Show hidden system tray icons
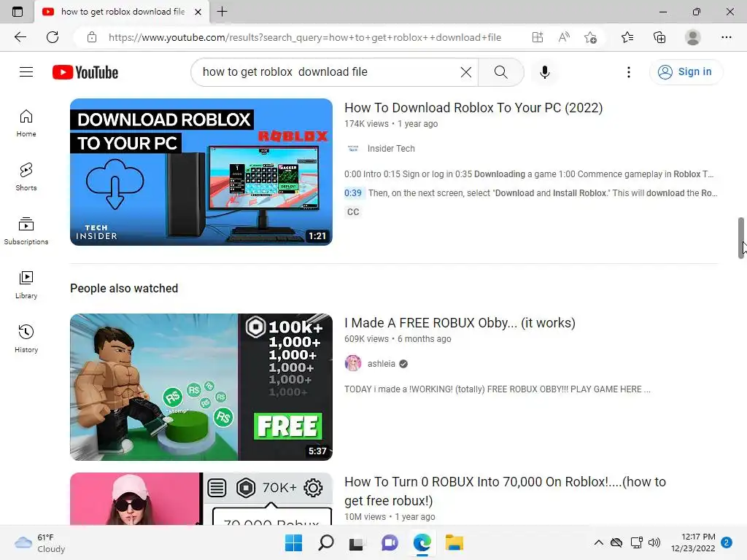Viewport: 747px width, 560px height. (x=599, y=542)
